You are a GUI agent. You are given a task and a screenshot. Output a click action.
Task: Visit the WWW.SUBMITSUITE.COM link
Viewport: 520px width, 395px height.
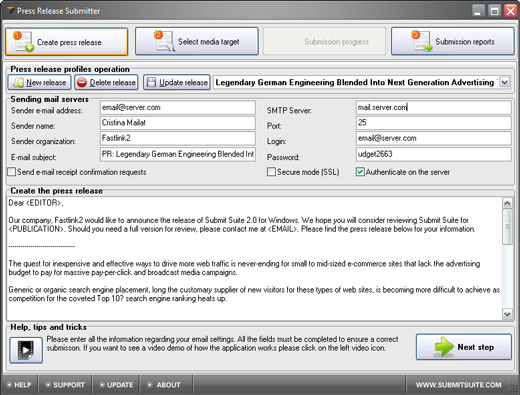click(x=458, y=385)
